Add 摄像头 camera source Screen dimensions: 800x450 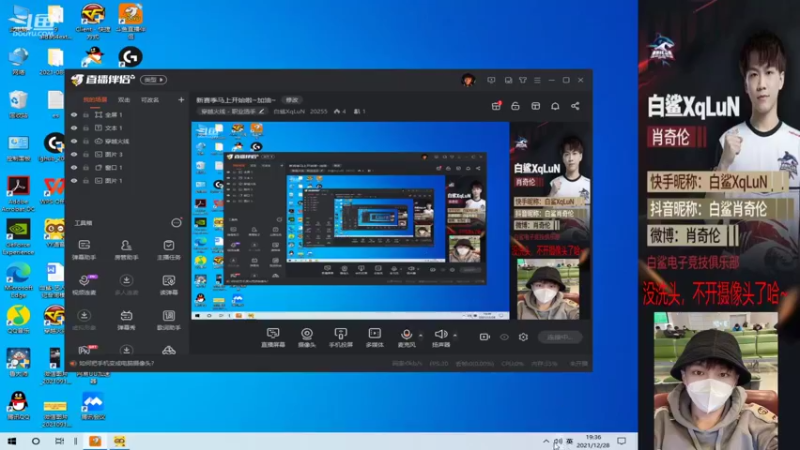(x=307, y=338)
